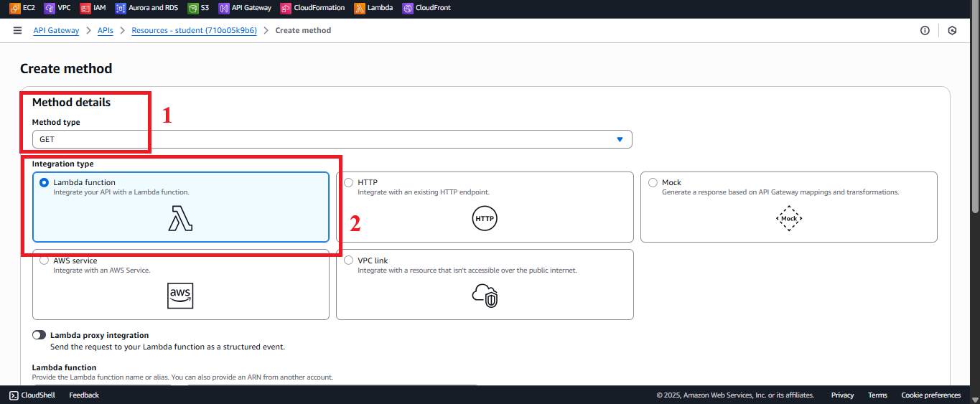Open S3 service shortcut icon
980x404 pixels.
193,8
